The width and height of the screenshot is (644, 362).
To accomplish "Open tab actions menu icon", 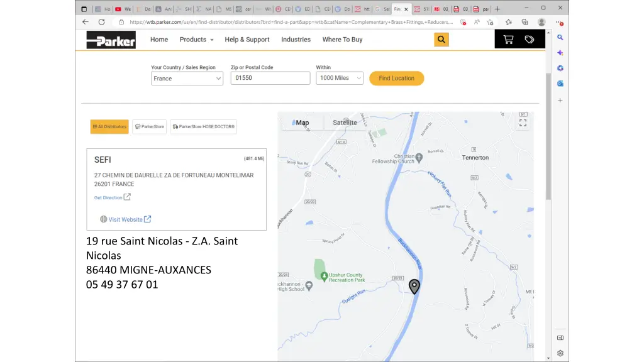I will (x=84, y=9).
